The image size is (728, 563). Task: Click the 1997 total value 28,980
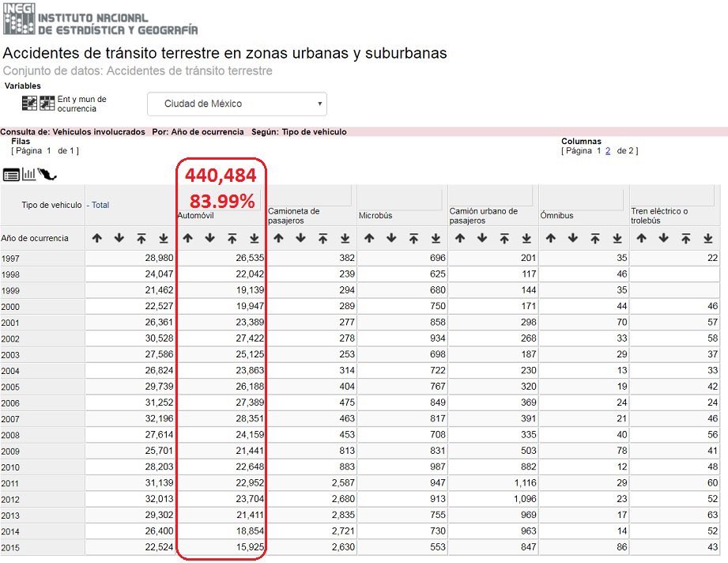pyautogui.click(x=159, y=258)
